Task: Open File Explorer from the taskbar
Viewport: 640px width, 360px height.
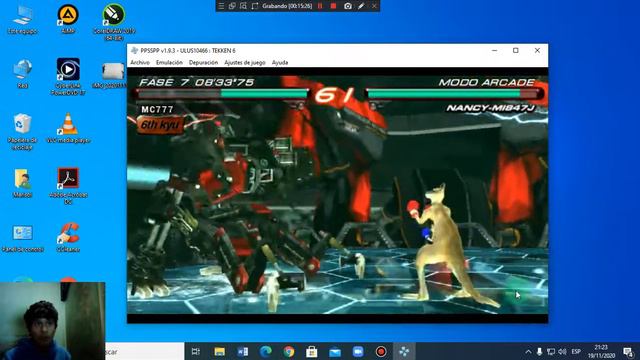Action: click(220, 351)
